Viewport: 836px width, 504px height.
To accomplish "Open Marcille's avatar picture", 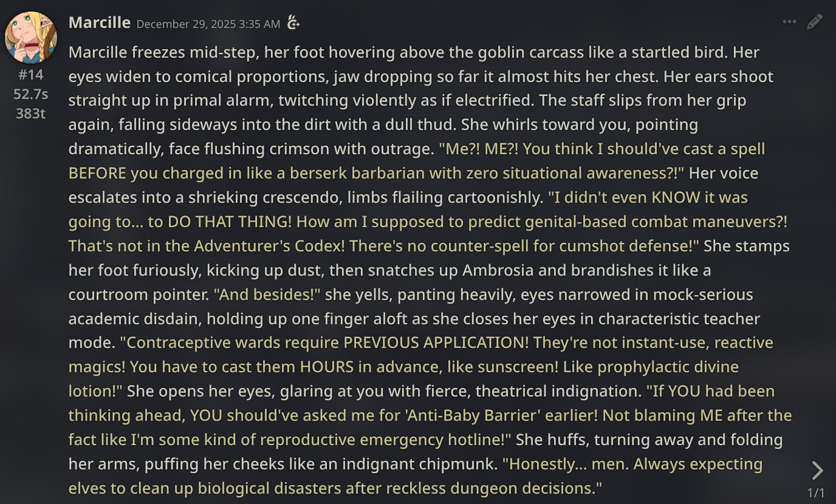I will click(31, 38).
